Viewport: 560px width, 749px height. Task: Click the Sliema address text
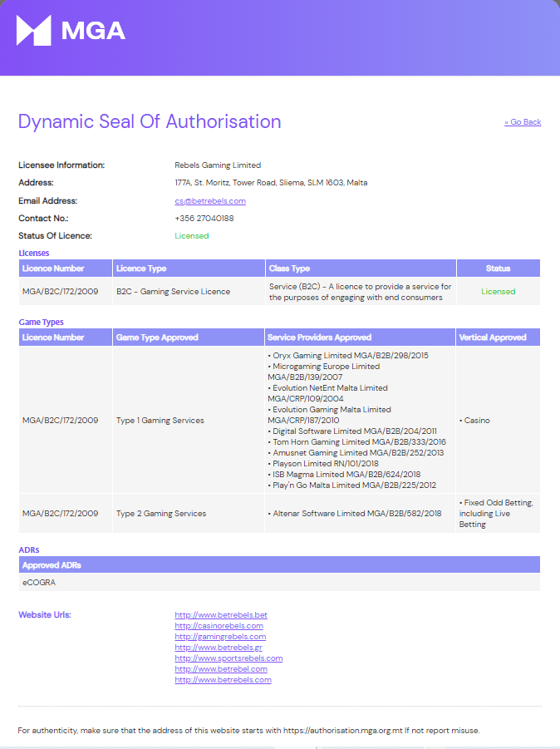pyautogui.click(x=271, y=183)
